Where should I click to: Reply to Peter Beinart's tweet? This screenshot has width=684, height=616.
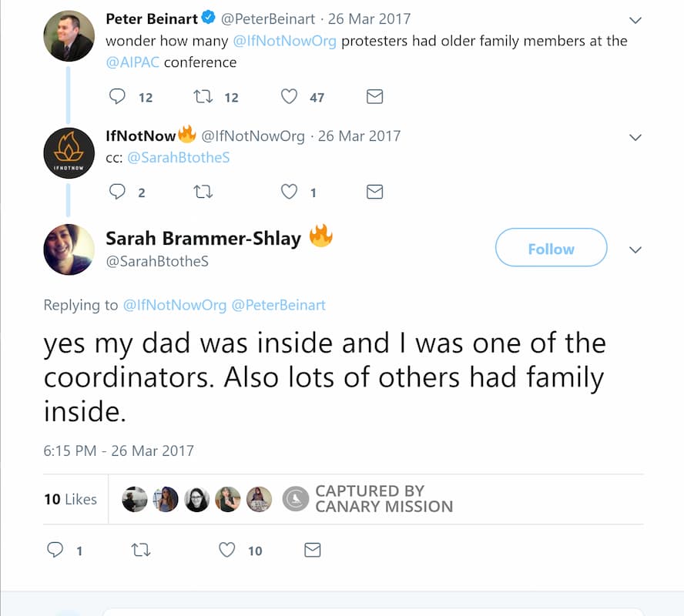click(x=117, y=96)
